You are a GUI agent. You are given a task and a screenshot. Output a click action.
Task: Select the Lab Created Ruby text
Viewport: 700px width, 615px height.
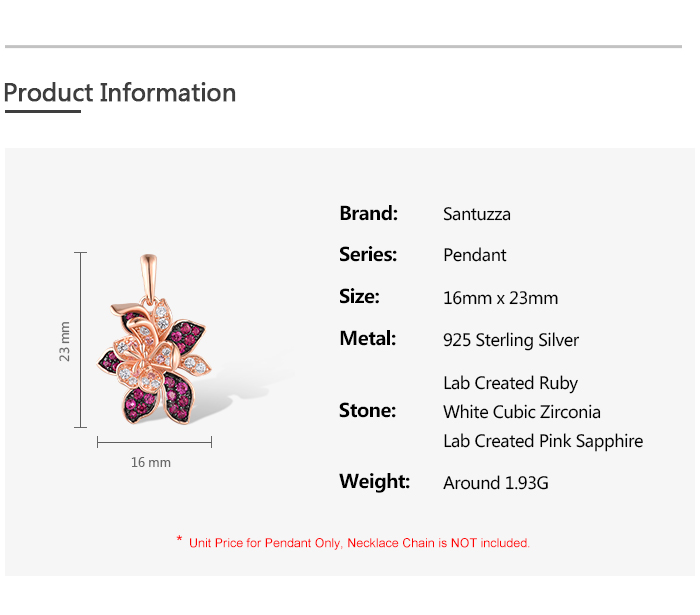pyautogui.click(x=510, y=383)
